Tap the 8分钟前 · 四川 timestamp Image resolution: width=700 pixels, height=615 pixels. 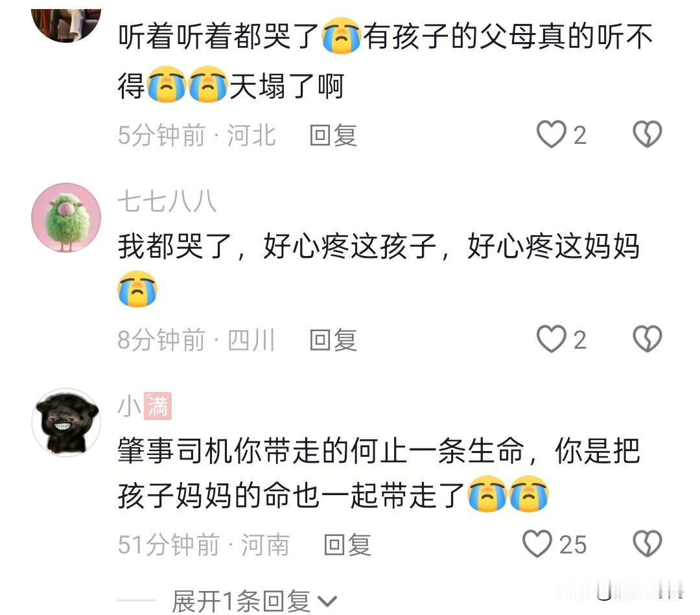196,340
